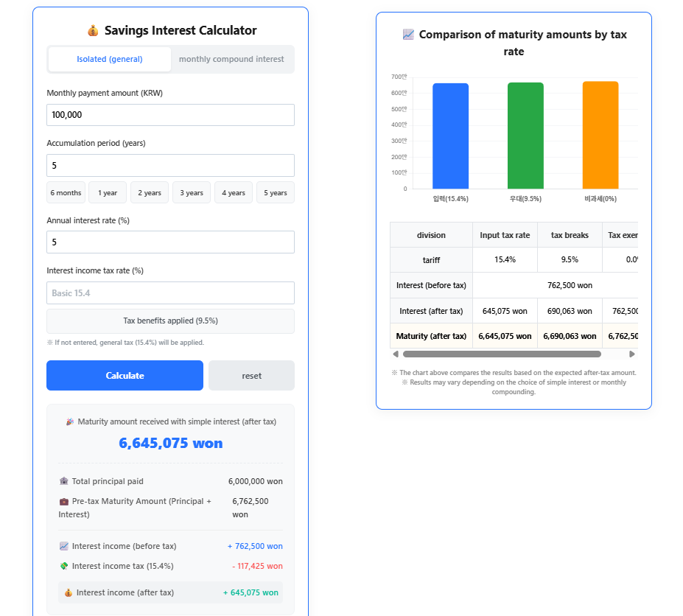Click the table's right scroll arrow

[x=631, y=354]
